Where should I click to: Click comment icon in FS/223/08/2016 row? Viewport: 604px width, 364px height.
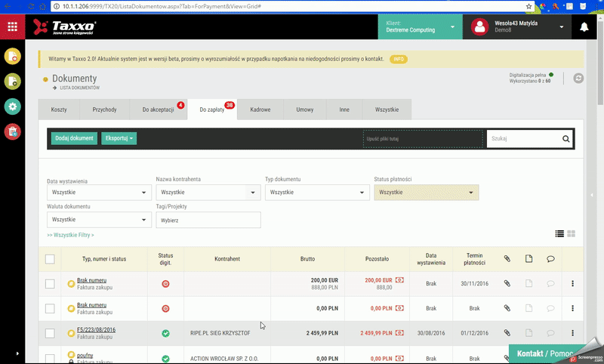[x=550, y=333]
